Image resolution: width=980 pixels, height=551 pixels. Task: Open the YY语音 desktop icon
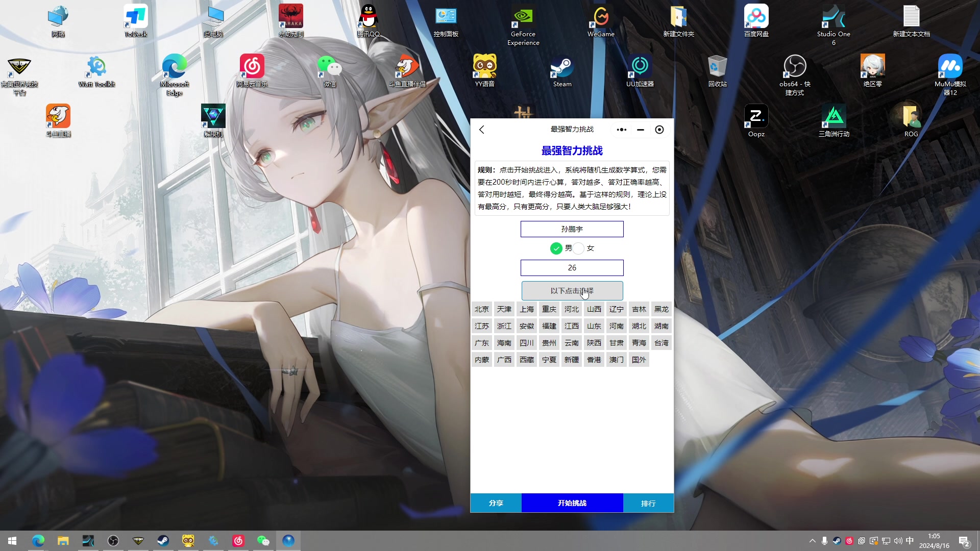[484, 71]
